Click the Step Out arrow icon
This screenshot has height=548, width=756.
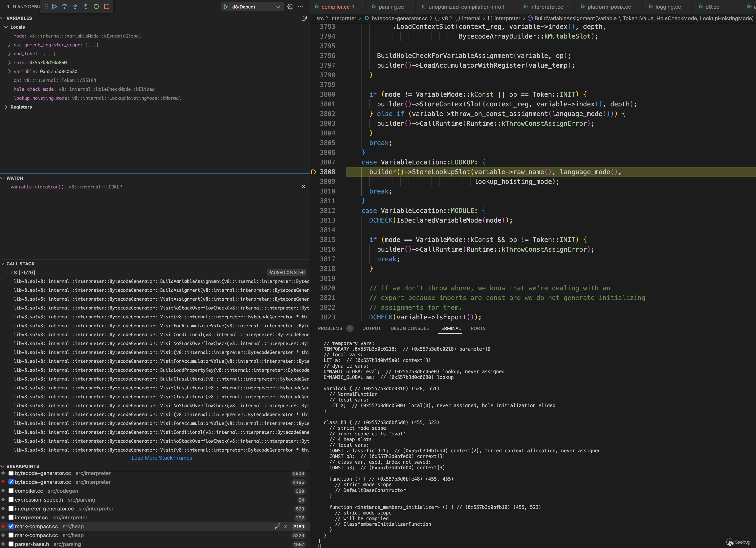(x=86, y=6)
